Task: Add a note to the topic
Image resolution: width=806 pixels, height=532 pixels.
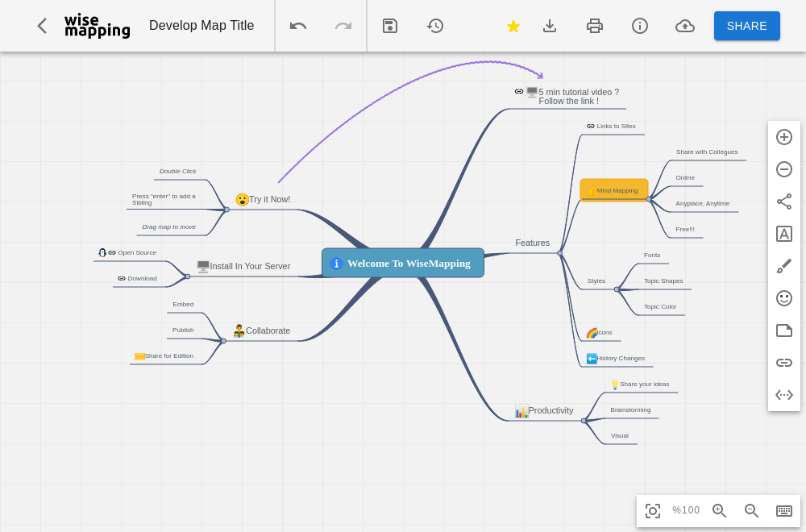Action: (784, 330)
